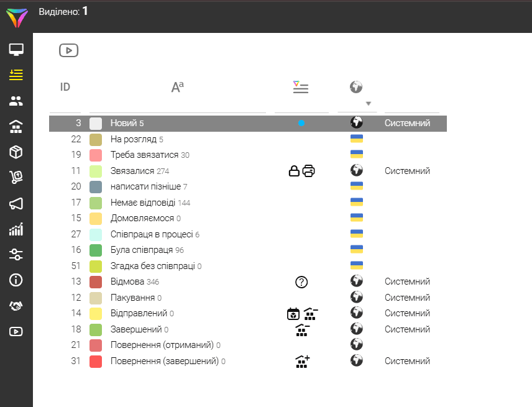Click the lock icon in the Звязалися row

point(294,171)
